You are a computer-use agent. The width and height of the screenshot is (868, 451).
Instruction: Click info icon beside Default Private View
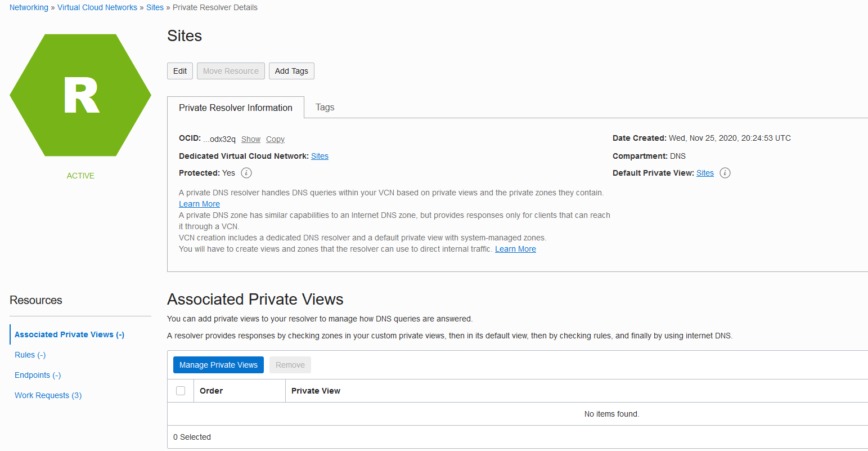[x=725, y=173]
